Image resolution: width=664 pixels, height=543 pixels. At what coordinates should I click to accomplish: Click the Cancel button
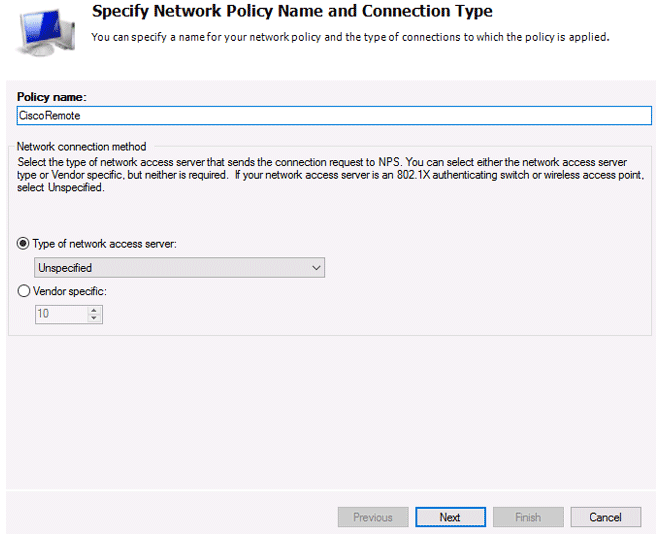click(x=606, y=517)
